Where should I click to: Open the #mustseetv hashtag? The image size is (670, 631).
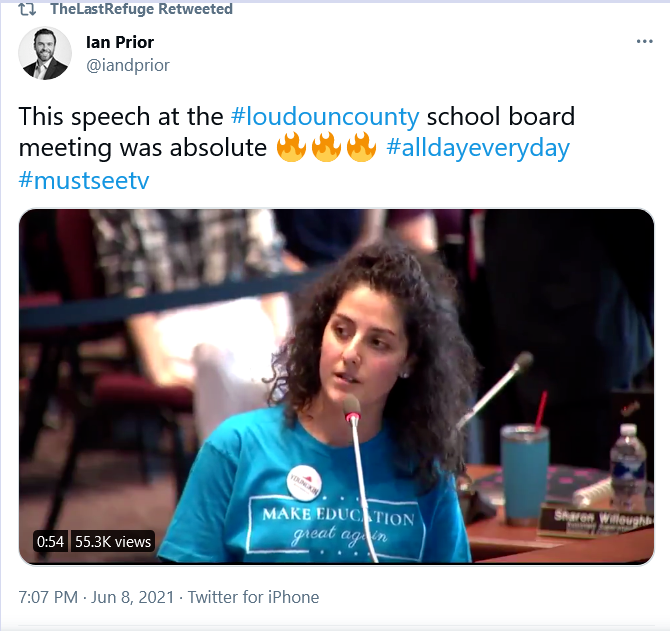84,180
